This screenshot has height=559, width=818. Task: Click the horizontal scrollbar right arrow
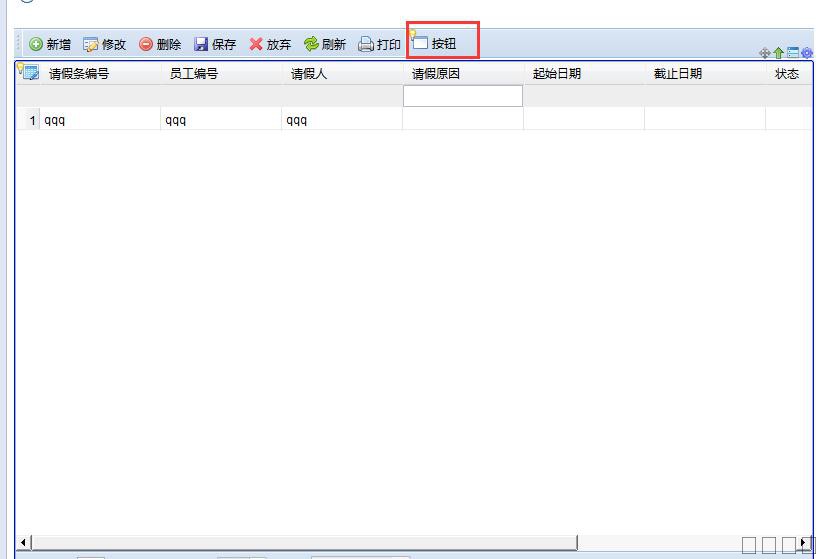click(x=805, y=542)
